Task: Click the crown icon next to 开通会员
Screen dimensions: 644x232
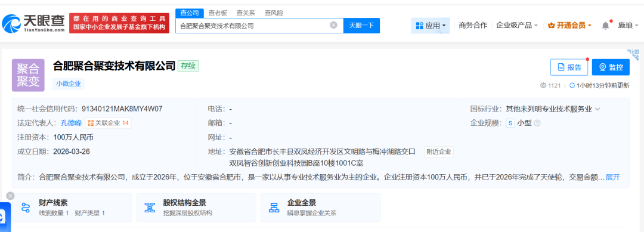Action: point(551,26)
